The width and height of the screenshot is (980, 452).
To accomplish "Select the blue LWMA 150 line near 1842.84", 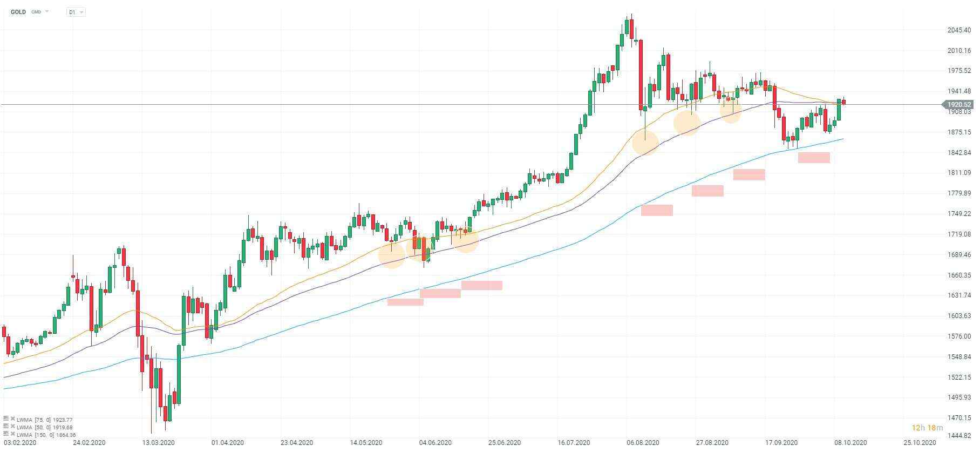I will 777,153.
